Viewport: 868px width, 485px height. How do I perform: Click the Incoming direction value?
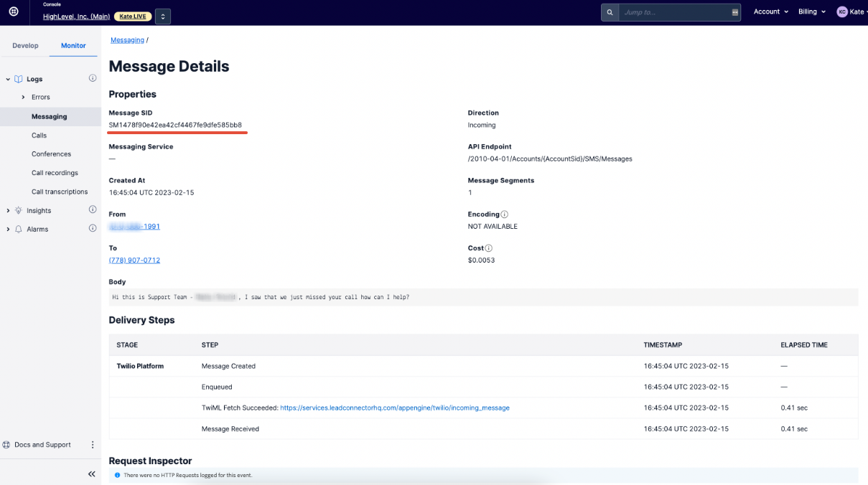pos(482,125)
